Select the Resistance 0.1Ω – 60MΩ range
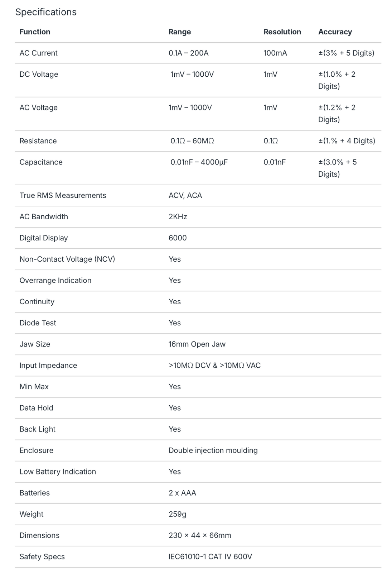 pyautogui.click(x=192, y=141)
